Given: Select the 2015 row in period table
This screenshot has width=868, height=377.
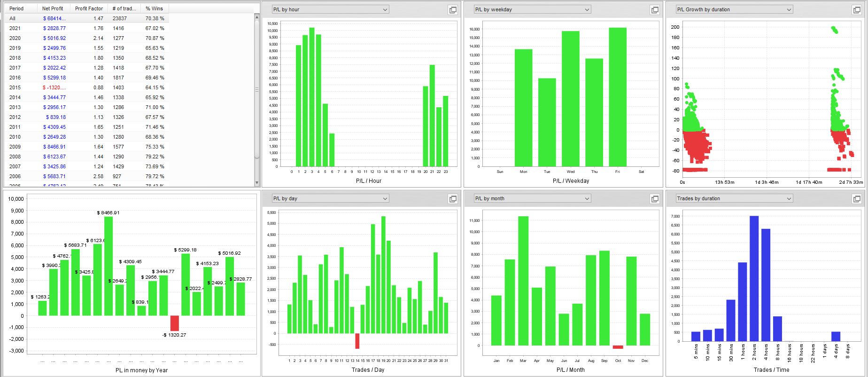Looking at the screenshot, I should [x=87, y=87].
